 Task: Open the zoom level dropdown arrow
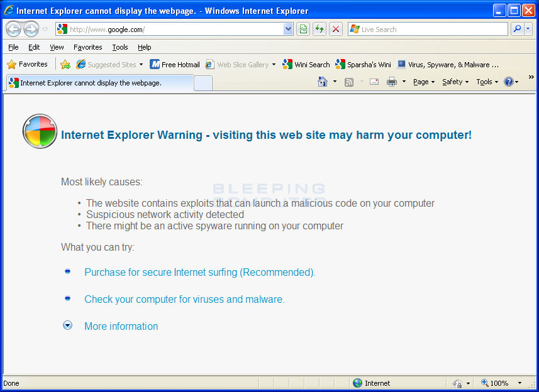[520, 383]
